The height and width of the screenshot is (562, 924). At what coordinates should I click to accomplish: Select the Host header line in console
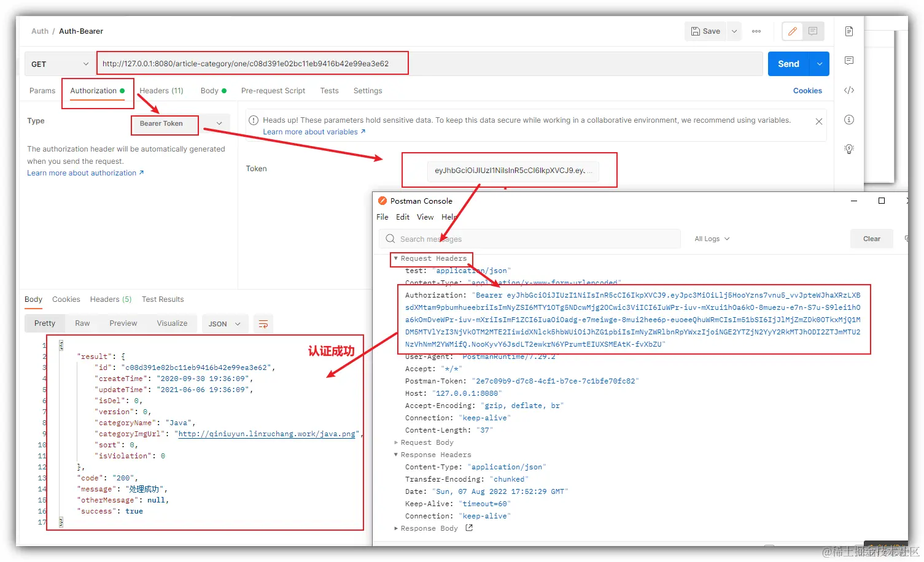[x=453, y=393]
